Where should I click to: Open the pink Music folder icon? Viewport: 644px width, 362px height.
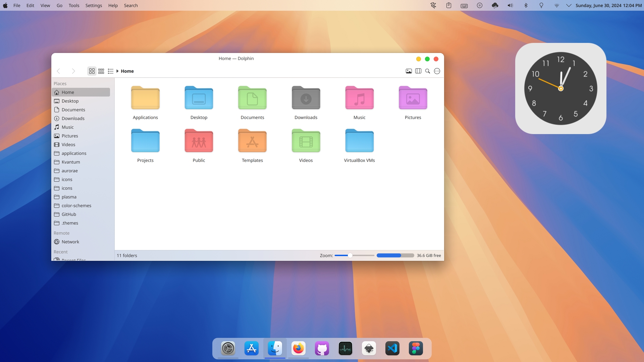click(360, 98)
